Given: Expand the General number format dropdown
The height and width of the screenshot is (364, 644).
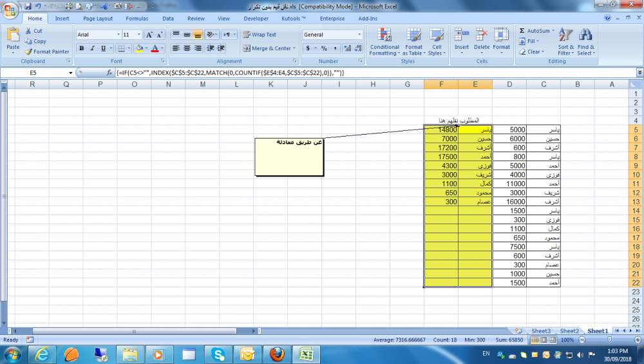Looking at the screenshot, I should pyautogui.click(x=359, y=35).
